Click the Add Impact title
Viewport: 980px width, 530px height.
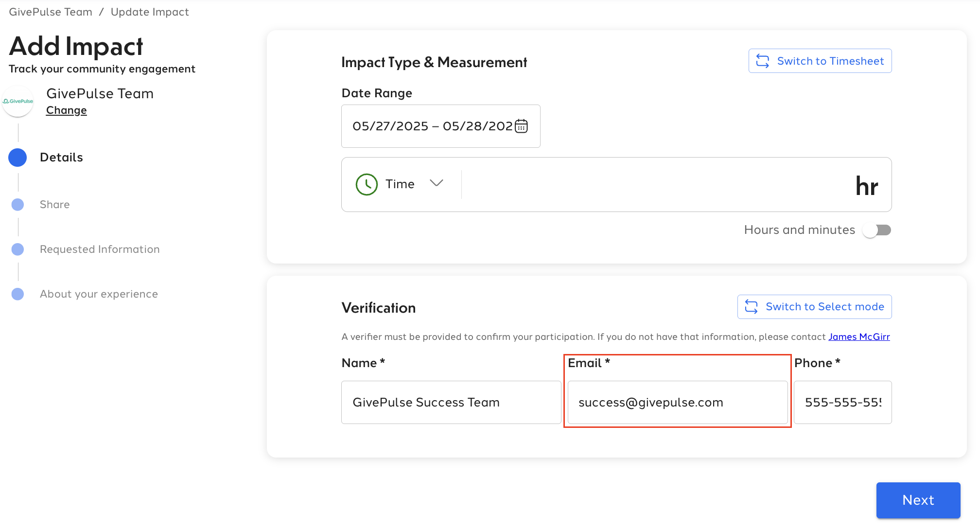76,47
